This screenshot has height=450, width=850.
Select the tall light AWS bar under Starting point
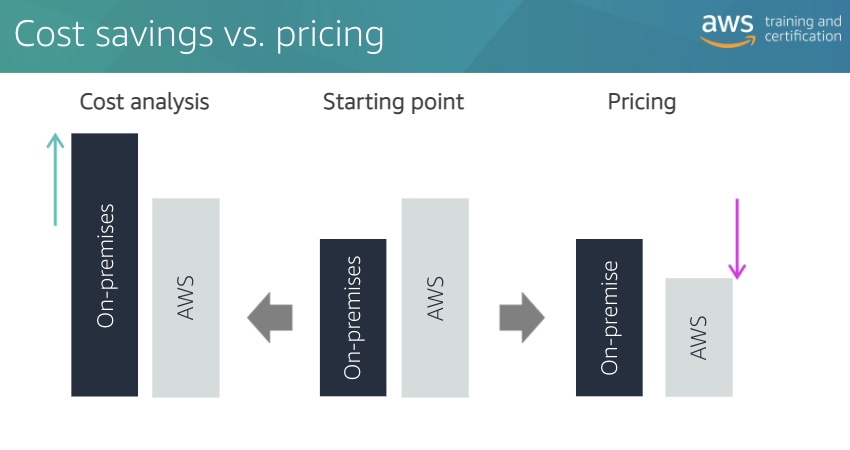tap(435, 298)
